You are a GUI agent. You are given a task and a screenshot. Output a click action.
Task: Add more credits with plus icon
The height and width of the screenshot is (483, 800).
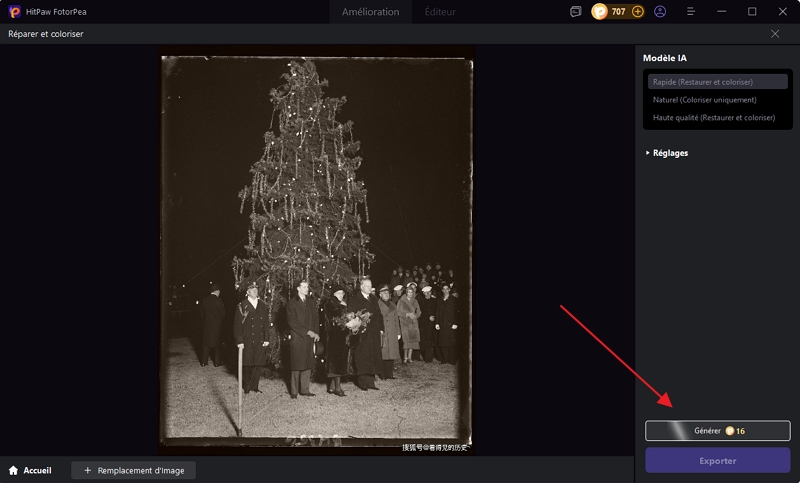pos(637,11)
